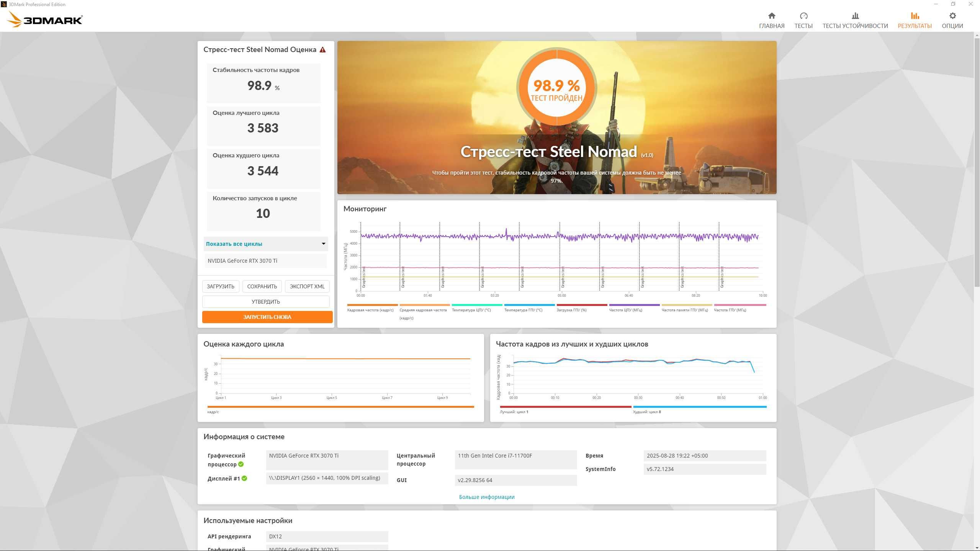Screen dimensions: 980x551
Task: Click the ЗАГРУЗИТЬ button
Action: pos(221,286)
